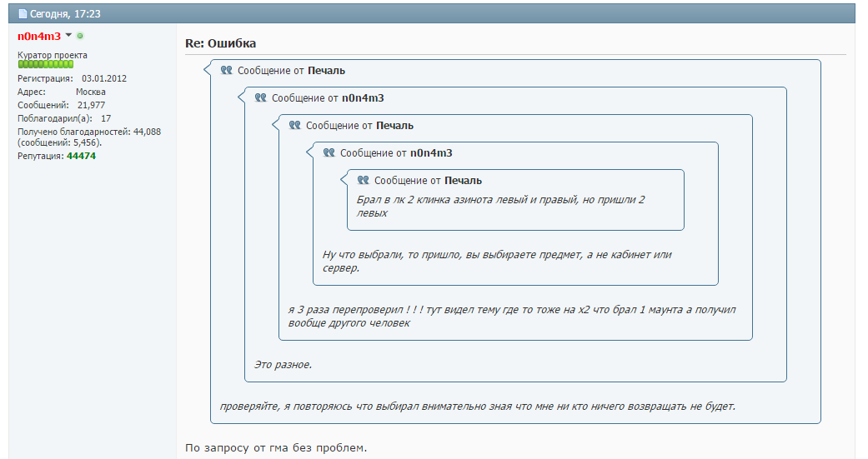The width and height of the screenshot is (868, 459).
Task: Open dropdown arrow next to n0n4m3 username
Action: pyautogui.click(x=69, y=36)
